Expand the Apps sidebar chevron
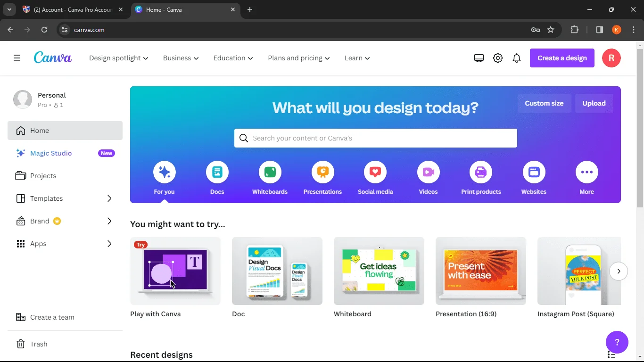 tap(109, 244)
